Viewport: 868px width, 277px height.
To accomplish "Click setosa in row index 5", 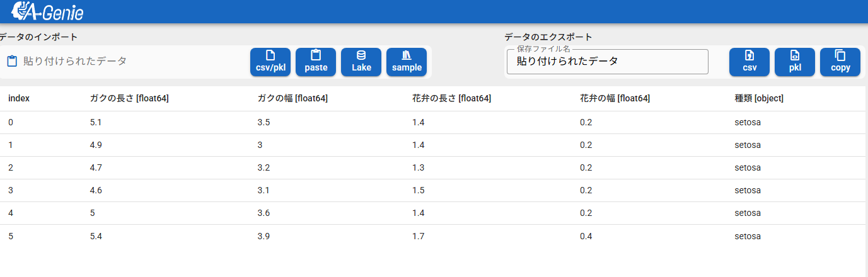I will 748,235.
